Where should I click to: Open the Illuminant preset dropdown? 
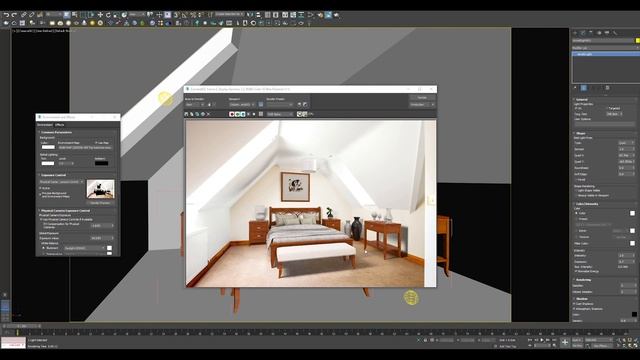(x=84, y=248)
